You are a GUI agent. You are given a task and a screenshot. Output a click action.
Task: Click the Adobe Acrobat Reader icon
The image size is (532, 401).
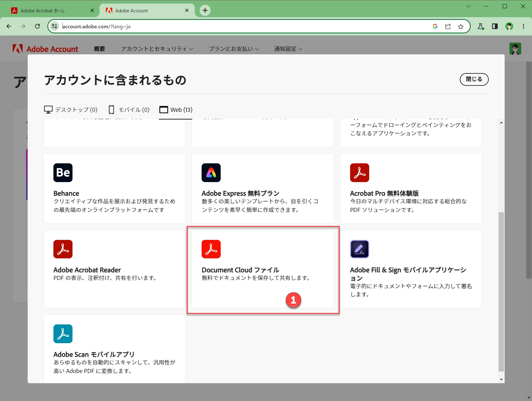tap(63, 249)
